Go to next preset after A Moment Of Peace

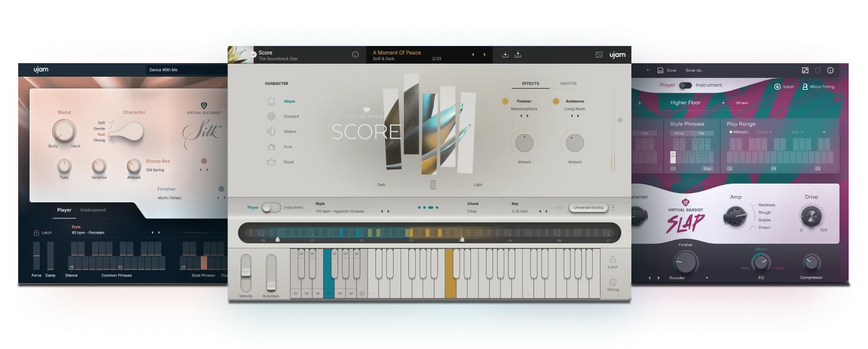(x=485, y=55)
